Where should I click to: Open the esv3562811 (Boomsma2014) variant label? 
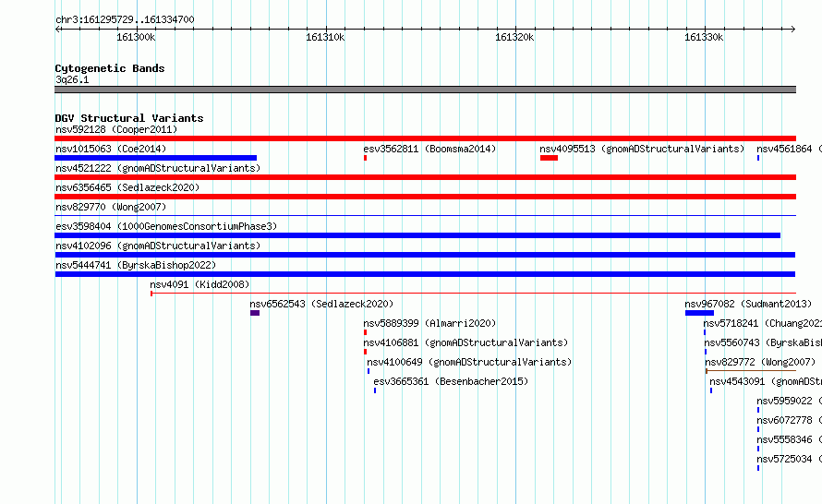[x=429, y=149]
